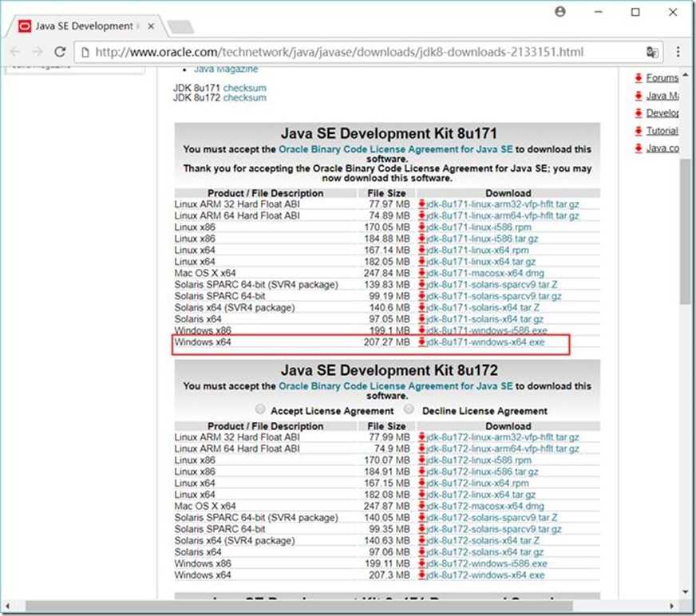696x616 pixels.
Task: Select Decline License Agreement radio for 8u172
Action: (409, 409)
